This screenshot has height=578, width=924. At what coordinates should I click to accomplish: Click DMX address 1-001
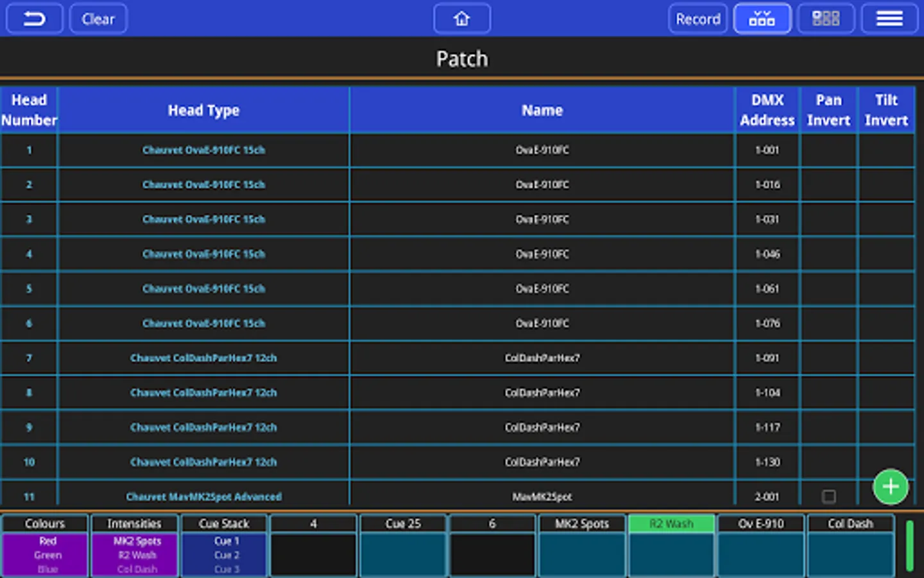tap(767, 150)
